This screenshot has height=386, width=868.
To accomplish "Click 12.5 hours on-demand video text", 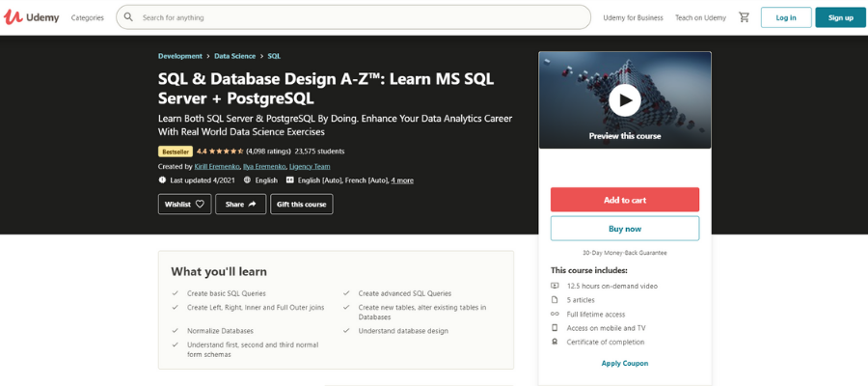I will (612, 286).
